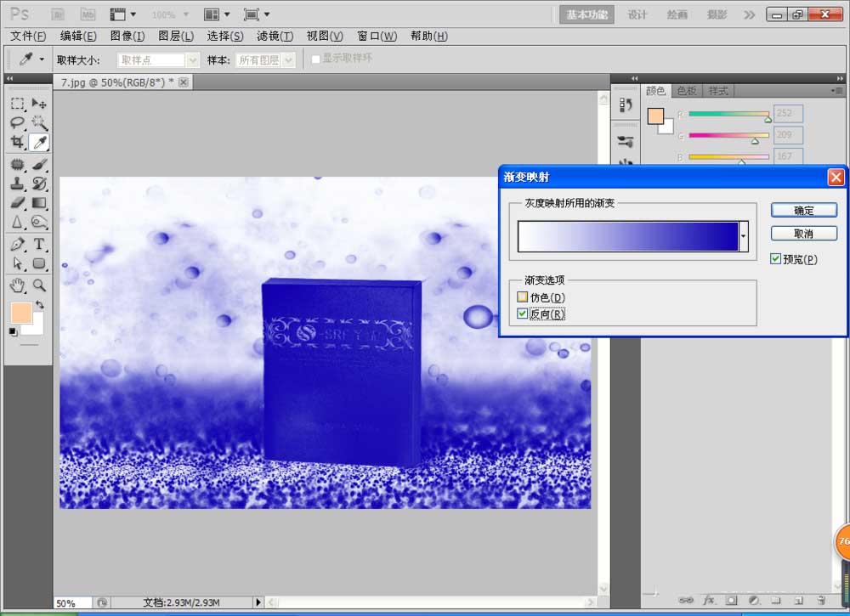Expand the screen mode dropdown
Image resolution: width=850 pixels, height=616 pixels.
(256, 14)
